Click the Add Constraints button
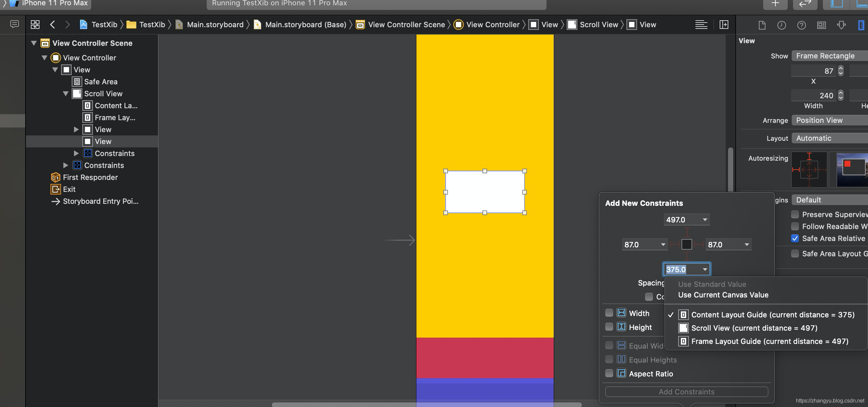Screen dimensions: 868x407 pos(687,391)
